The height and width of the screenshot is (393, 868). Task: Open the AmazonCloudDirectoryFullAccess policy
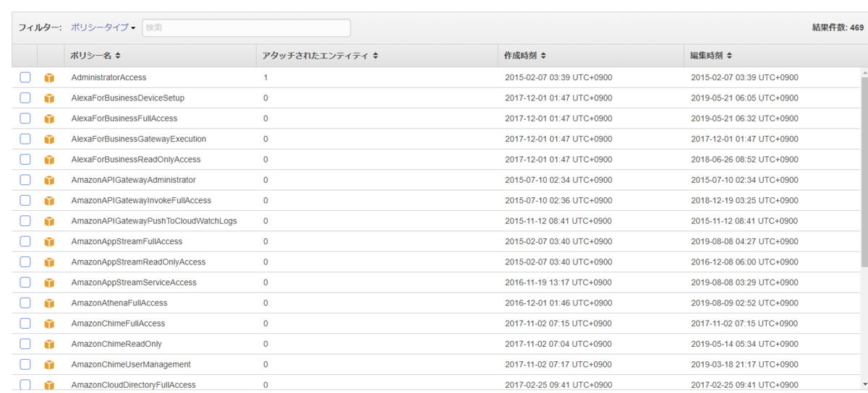133,385
